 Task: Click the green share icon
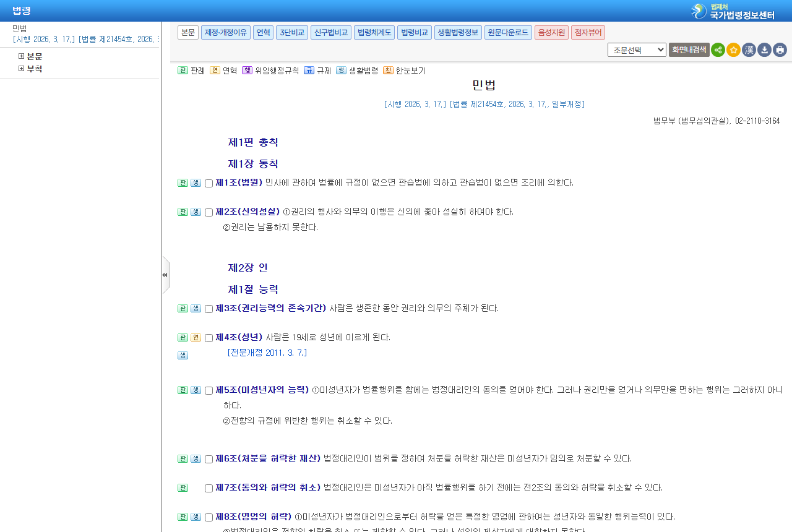click(x=718, y=50)
